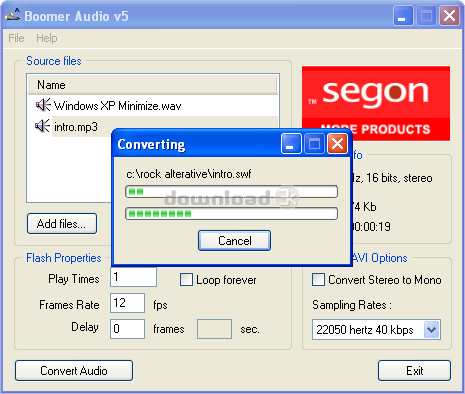
Task: Select Windows XP Minimize.wav in source list
Action: point(117,106)
